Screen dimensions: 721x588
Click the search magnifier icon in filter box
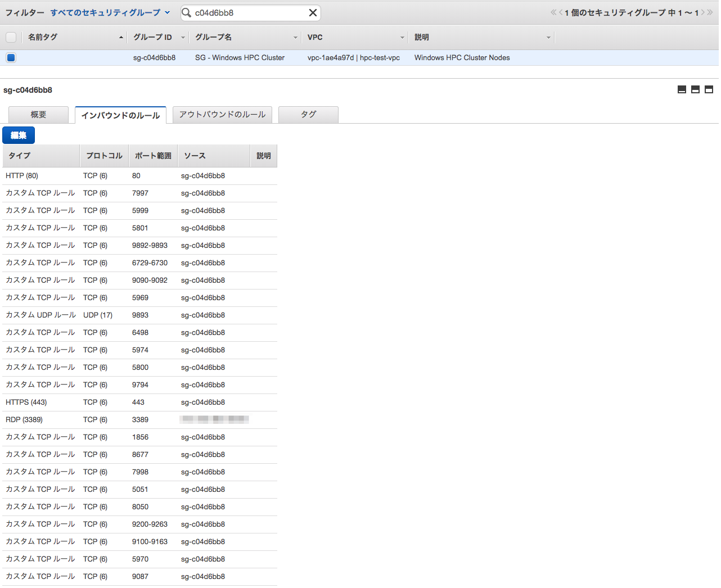tap(186, 12)
